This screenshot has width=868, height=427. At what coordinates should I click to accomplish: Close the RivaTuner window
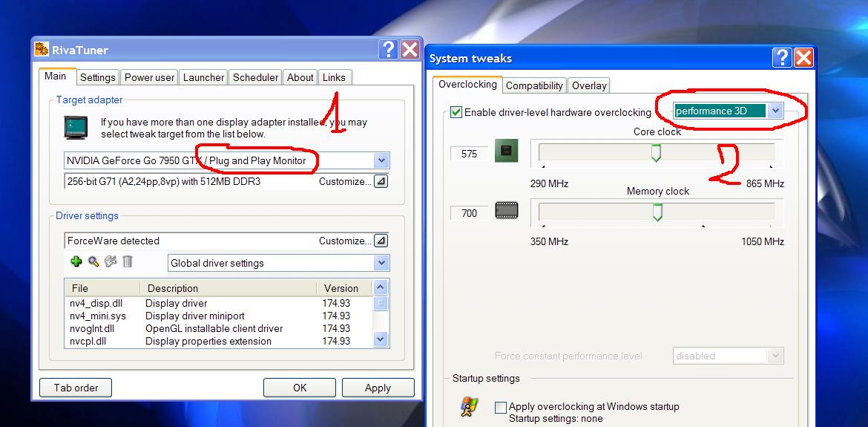(410, 49)
